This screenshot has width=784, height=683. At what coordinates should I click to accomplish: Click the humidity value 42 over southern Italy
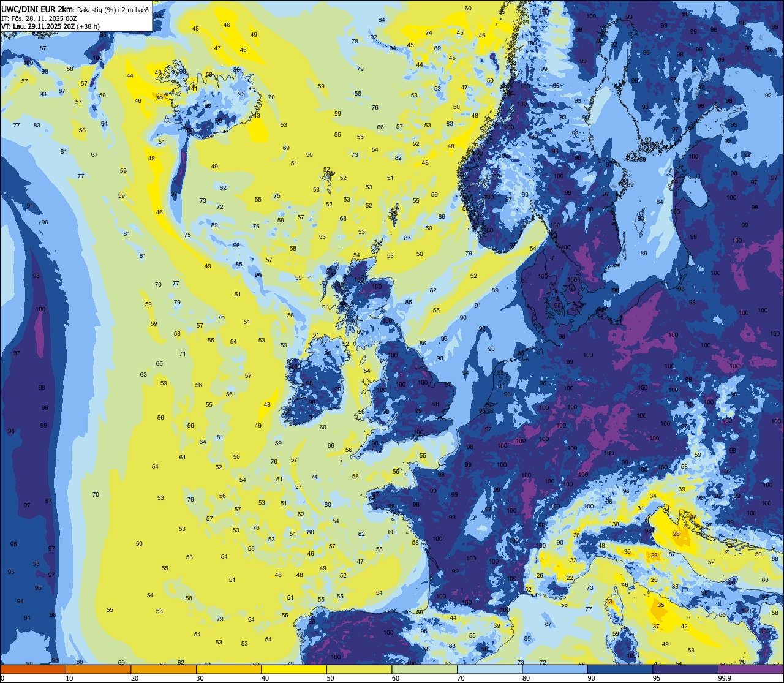[x=684, y=626]
